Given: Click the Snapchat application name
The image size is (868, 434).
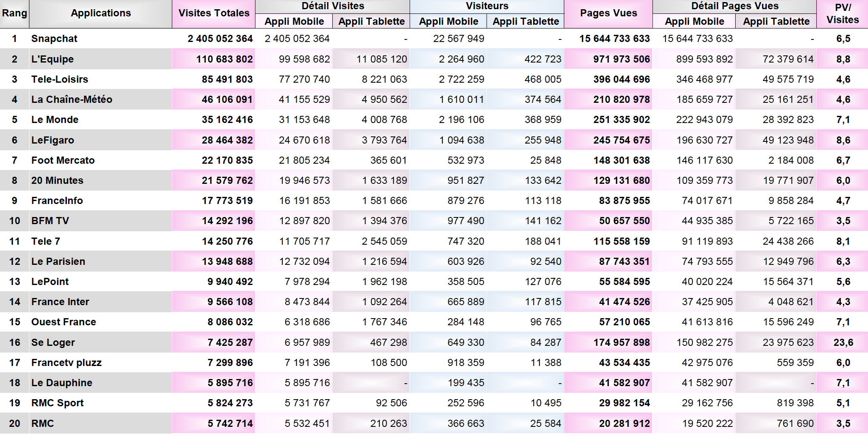Looking at the screenshot, I should point(54,39).
